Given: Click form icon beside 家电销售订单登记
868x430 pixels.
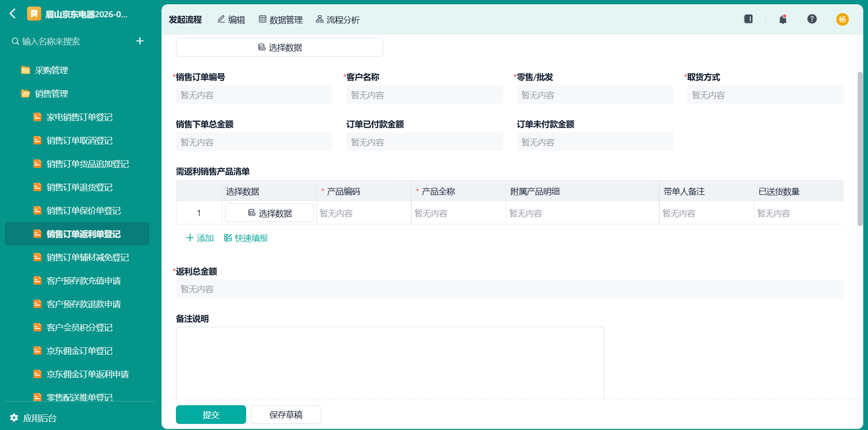Looking at the screenshot, I should click(37, 117).
